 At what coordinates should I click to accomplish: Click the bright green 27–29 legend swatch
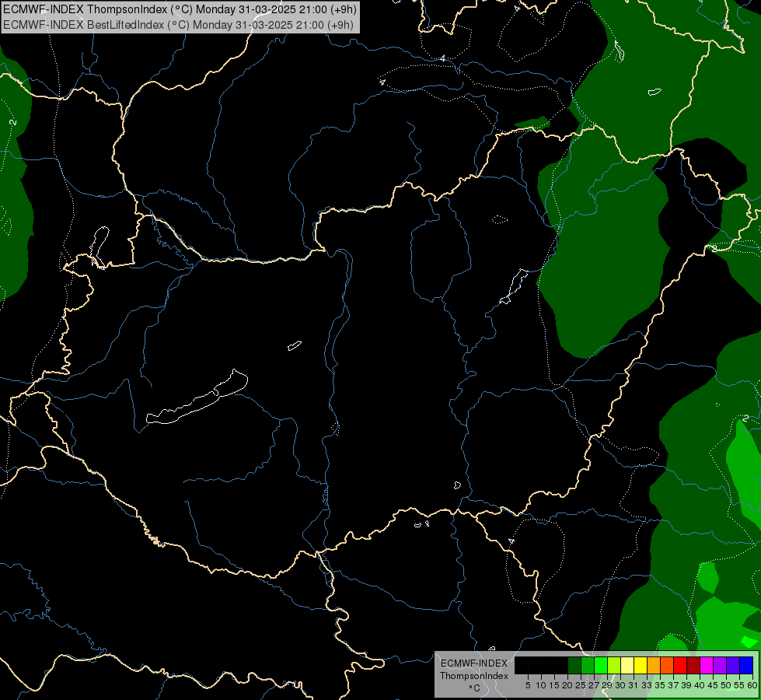pyautogui.click(x=601, y=665)
